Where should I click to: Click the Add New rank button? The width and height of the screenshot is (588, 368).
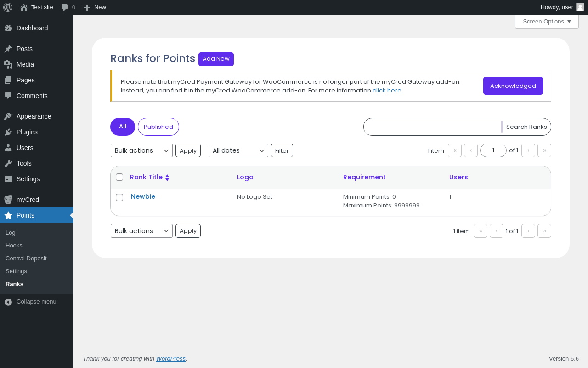point(216,59)
